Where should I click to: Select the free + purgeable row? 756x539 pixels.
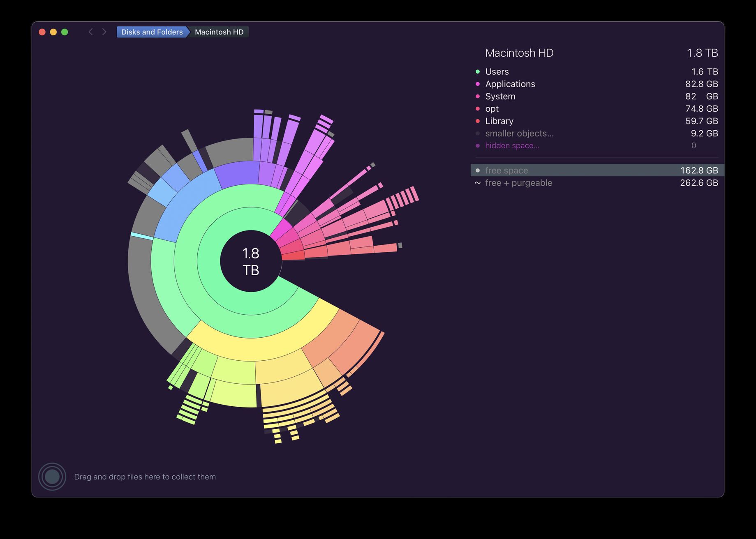click(597, 183)
